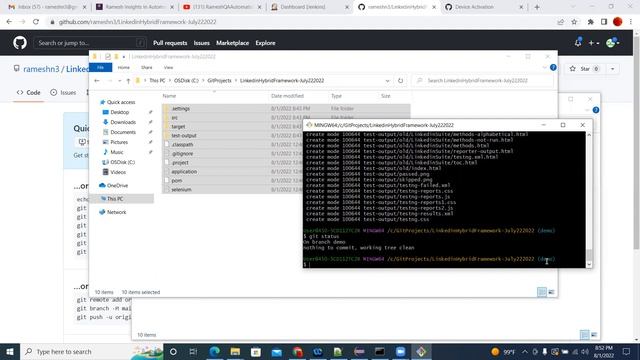Image resolution: width=640 pixels, height=360 pixels.
Task: Expand the Star button dropdown arrow
Action: coord(613,69)
